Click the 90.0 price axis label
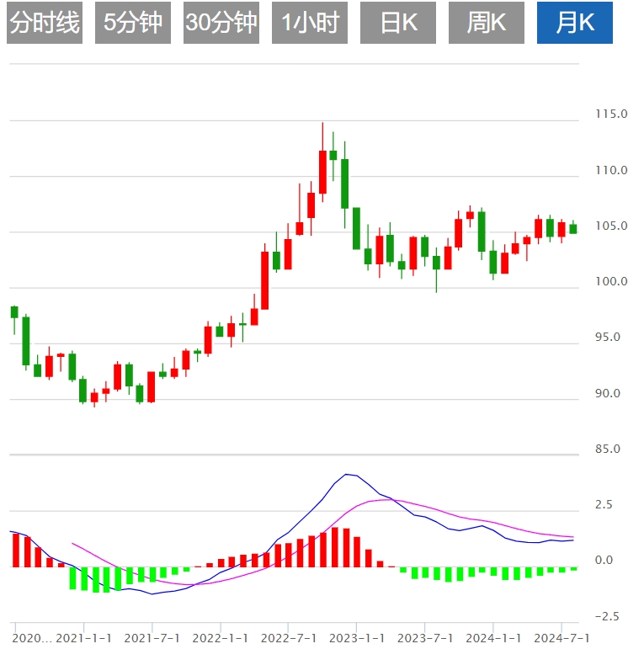644x649 pixels. 608,393
